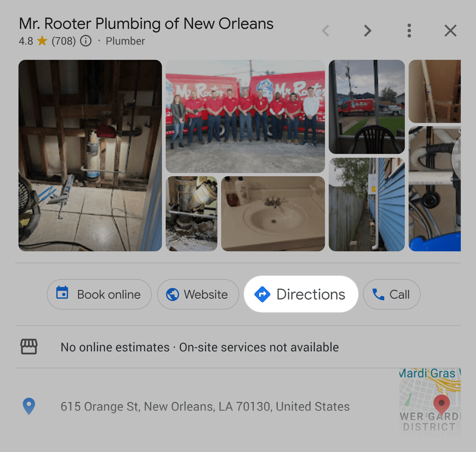Click the forward arrow navigation icon
This screenshot has width=476, height=452.
[366, 31]
